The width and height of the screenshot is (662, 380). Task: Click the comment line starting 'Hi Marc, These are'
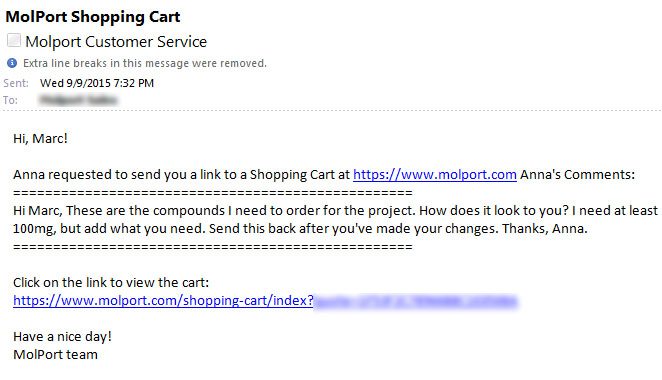(335, 210)
